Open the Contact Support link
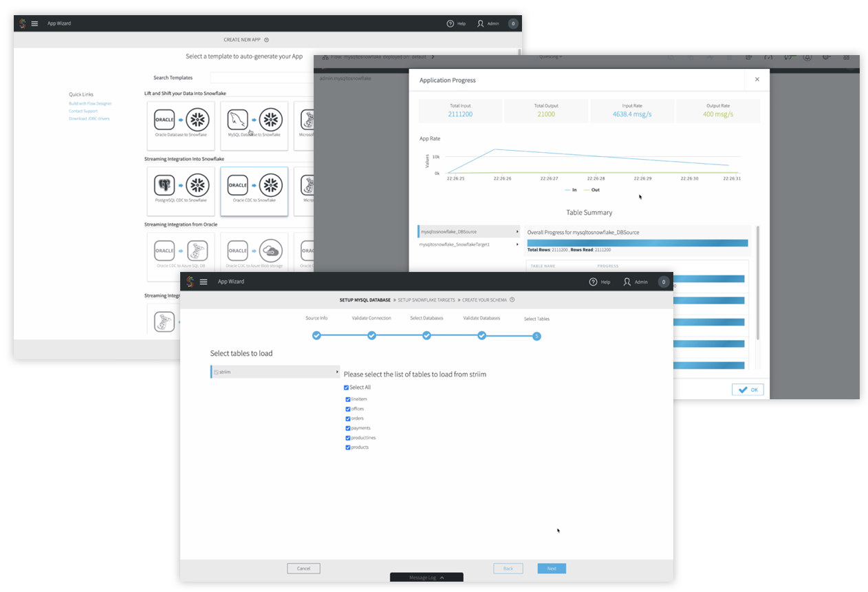The image size is (868, 592). coord(83,111)
